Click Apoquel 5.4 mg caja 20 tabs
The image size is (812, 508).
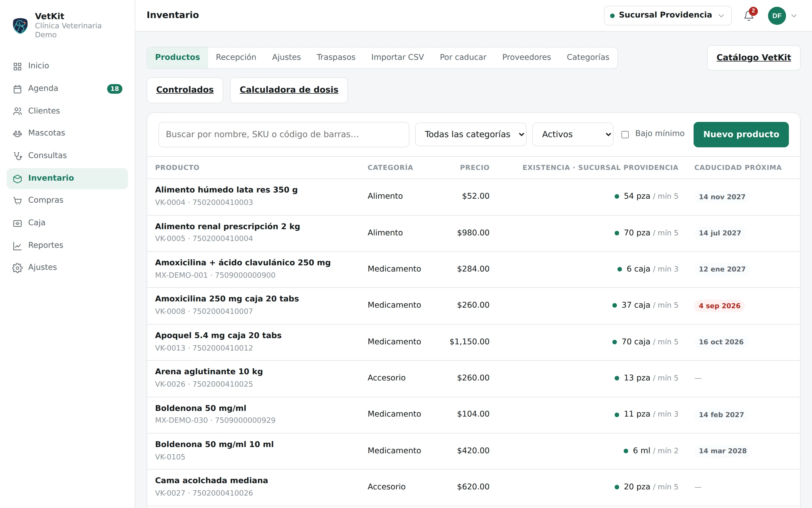[x=218, y=335]
